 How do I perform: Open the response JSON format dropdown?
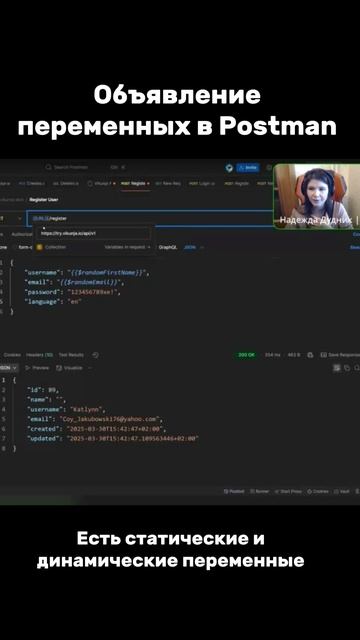9,368
